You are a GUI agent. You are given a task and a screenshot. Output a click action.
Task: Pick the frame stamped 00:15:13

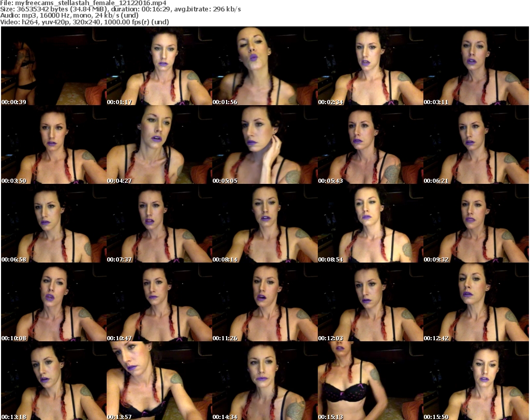(370, 381)
